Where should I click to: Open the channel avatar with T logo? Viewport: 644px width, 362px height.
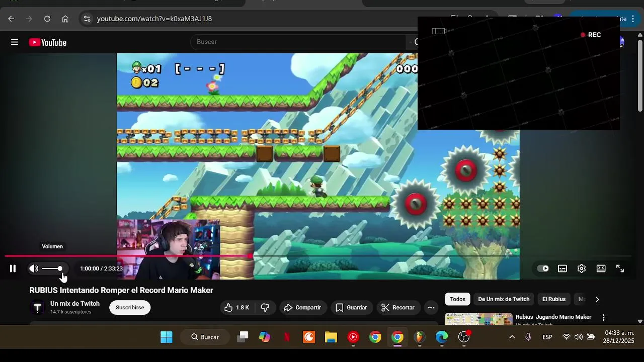tap(37, 307)
